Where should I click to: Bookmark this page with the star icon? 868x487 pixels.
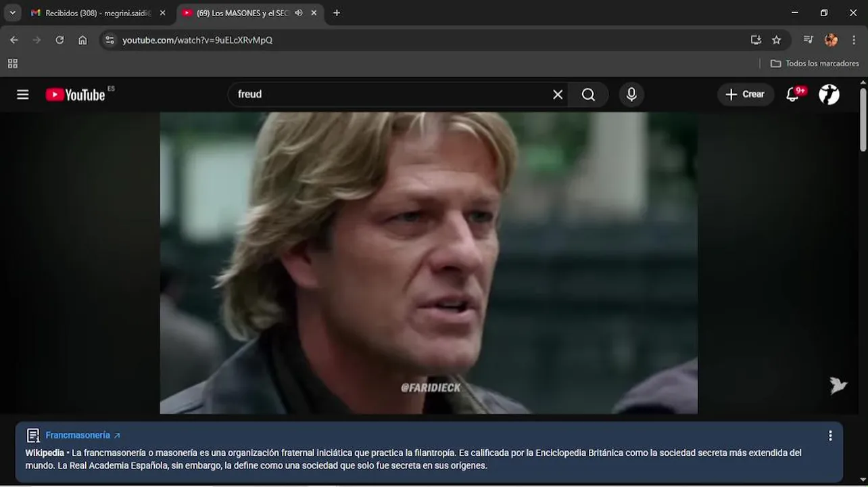point(777,40)
